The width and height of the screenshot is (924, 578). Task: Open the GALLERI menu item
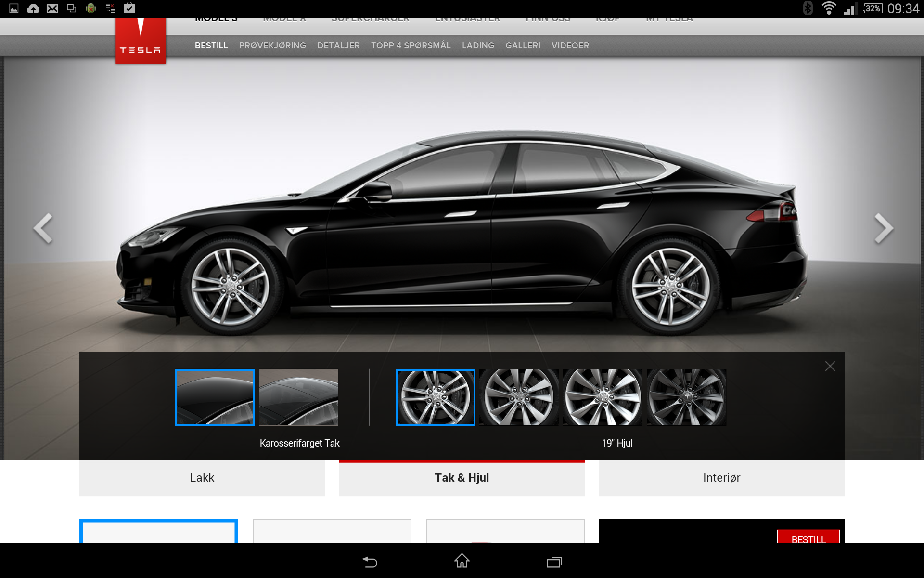523,45
